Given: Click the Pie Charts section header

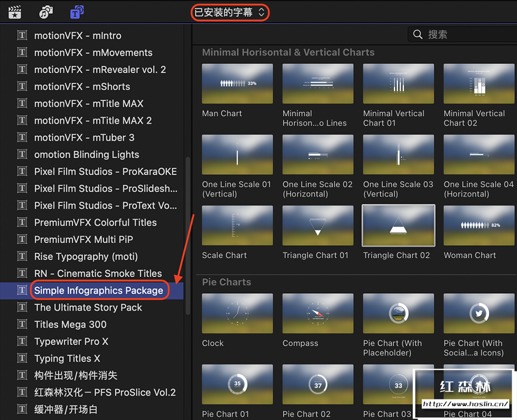Looking at the screenshot, I should tap(227, 282).
